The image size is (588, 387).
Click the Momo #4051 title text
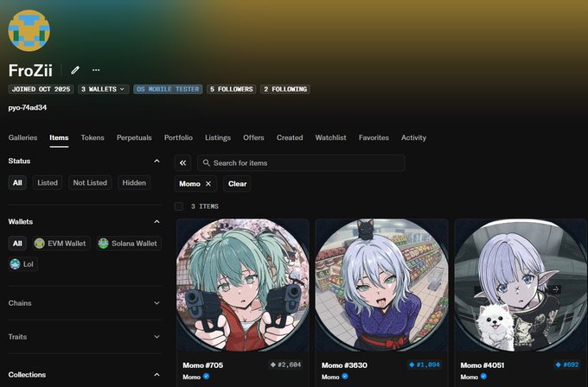point(483,365)
